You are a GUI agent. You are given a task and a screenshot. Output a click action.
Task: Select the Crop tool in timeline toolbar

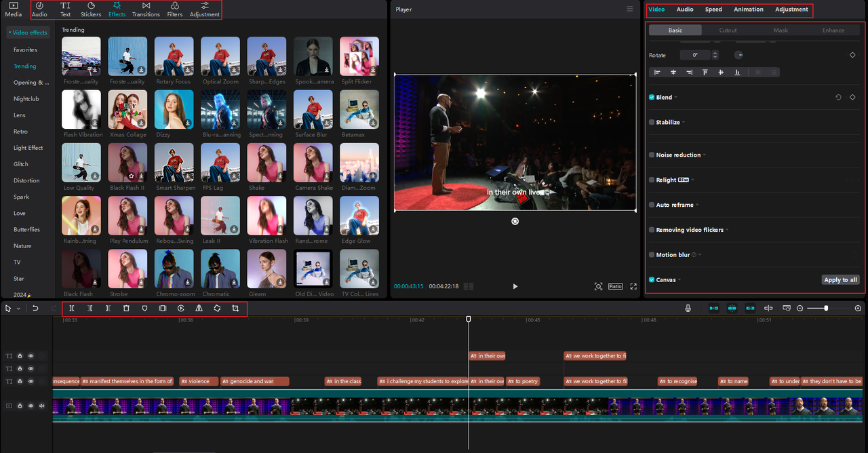235,308
